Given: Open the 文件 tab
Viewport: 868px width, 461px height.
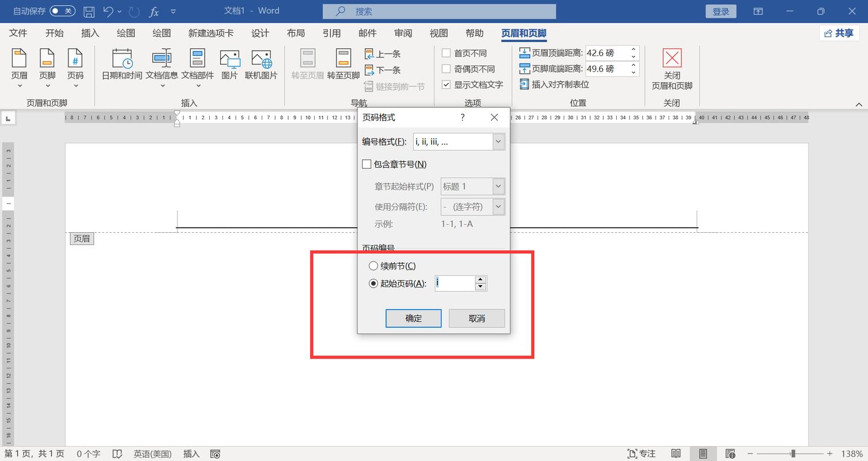Looking at the screenshot, I should tap(18, 33).
